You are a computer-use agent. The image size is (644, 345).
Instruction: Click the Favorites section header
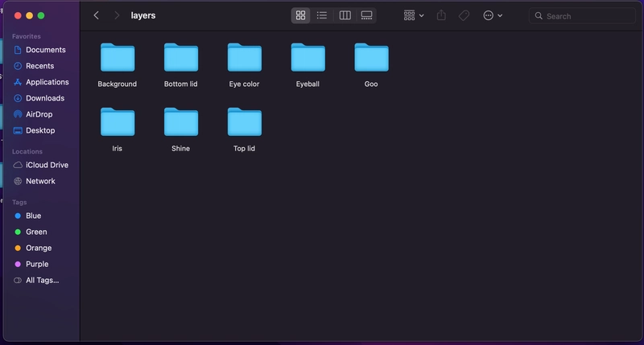pos(27,36)
